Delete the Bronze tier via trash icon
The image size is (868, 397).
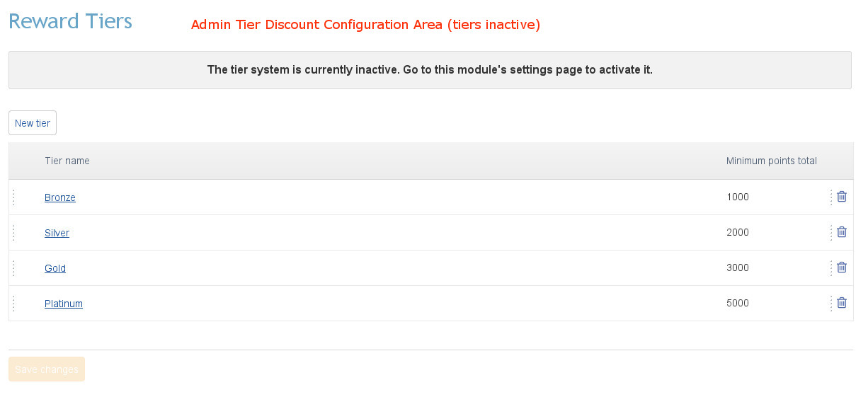(842, 197)
